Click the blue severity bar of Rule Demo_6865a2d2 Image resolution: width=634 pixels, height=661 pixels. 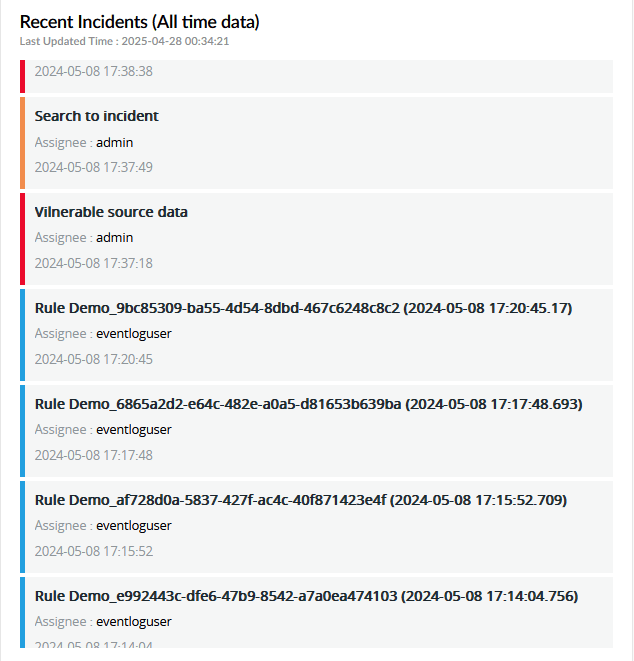pos(22,431)
